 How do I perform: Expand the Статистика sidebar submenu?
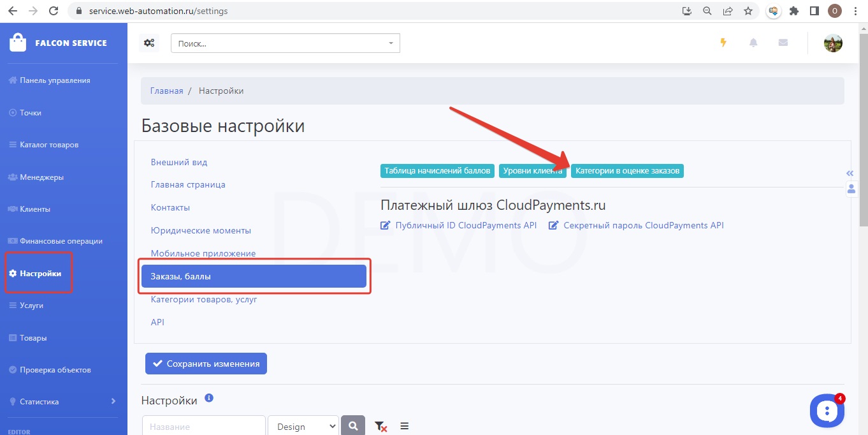(x=113, y=401)
